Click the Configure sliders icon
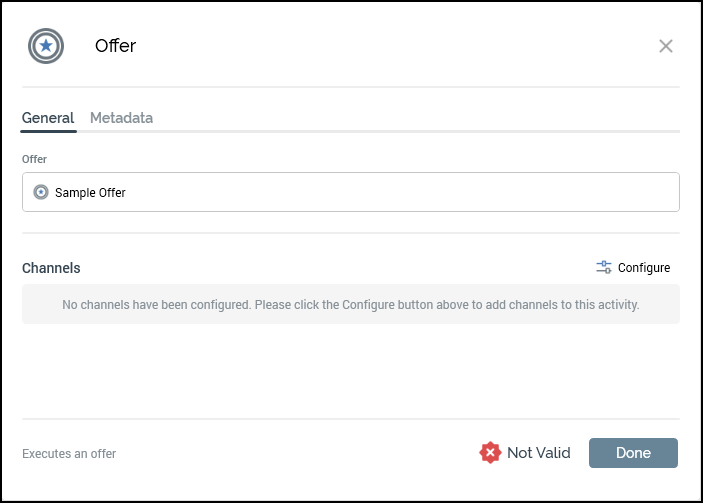703x503 pixels. click(604, 267)
